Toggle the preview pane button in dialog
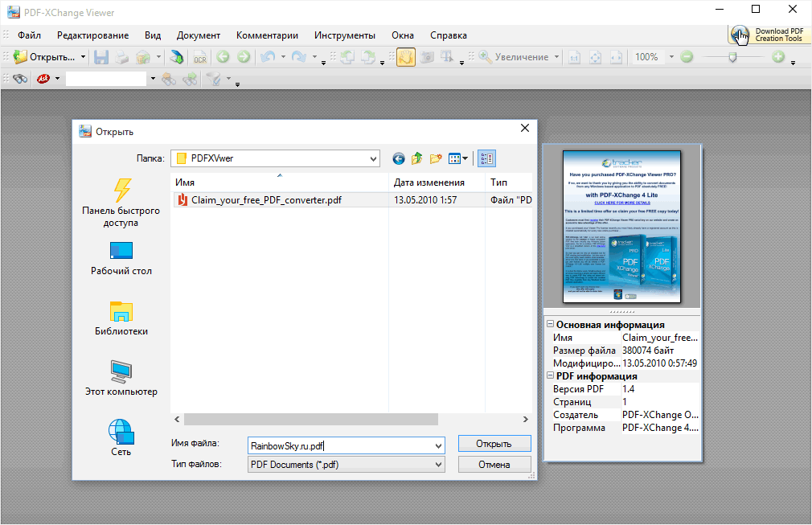Image resolution: width=812 pixels, height=525 pixels. [x=486, y=158]
